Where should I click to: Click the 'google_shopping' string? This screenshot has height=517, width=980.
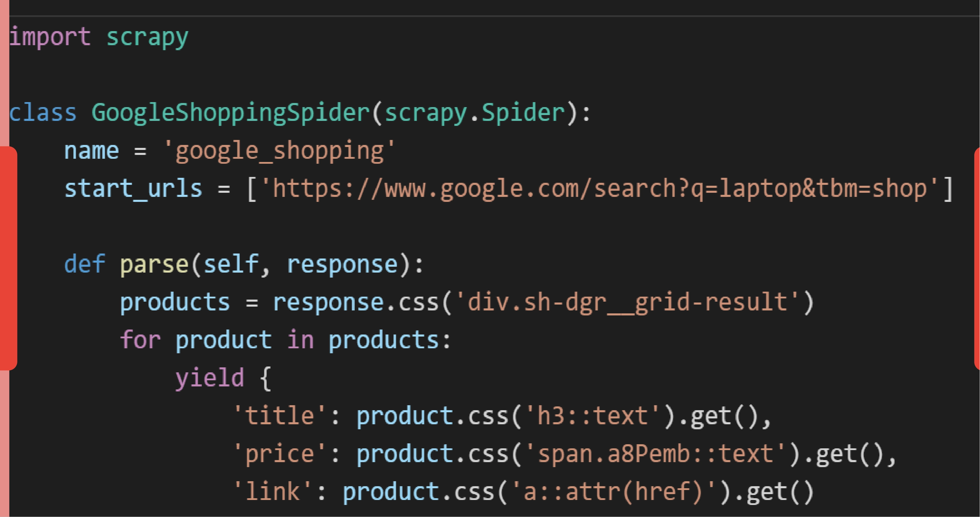click(x=279, y=151)
